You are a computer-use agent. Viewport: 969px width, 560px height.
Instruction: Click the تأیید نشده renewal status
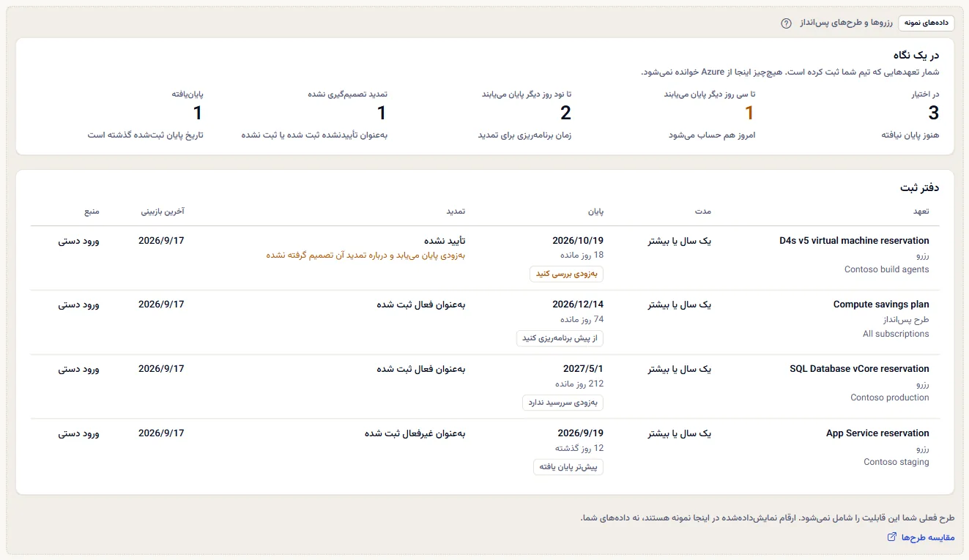(x=445, y=241)
